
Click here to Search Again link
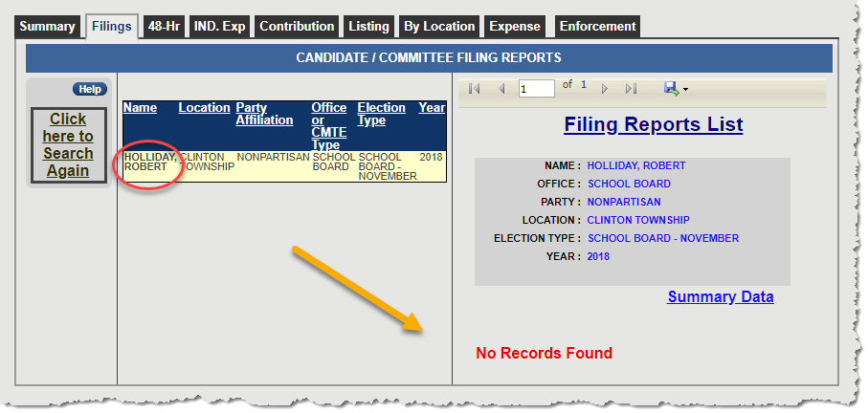click(x=68, y=145)
